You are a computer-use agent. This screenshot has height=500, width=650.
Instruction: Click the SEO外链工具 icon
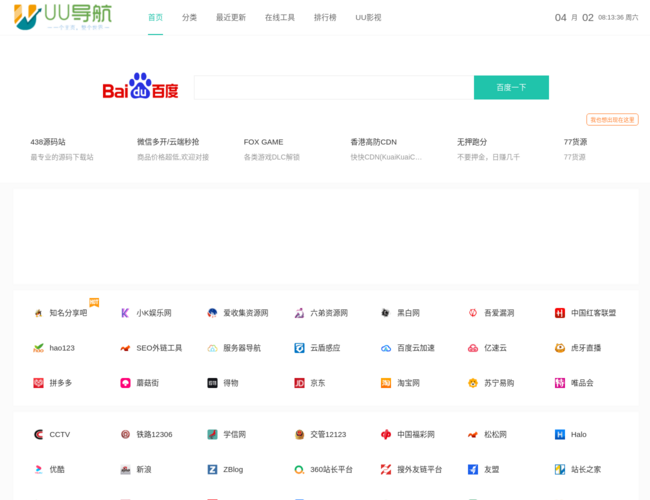point(125,348)
